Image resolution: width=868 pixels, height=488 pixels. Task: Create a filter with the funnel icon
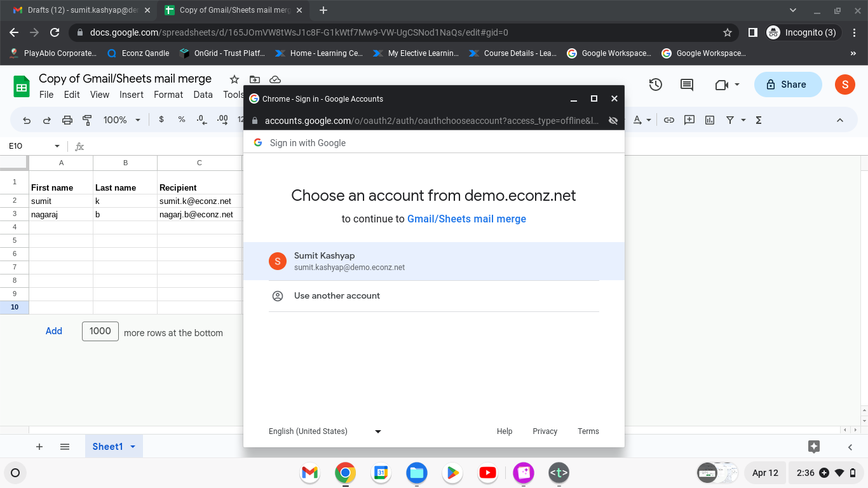pyautogui.click(x=730, y=120)
